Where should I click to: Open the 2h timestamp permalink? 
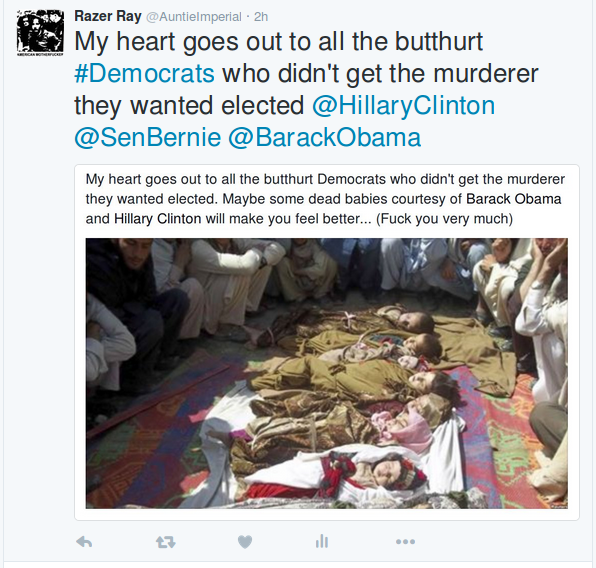261,17
